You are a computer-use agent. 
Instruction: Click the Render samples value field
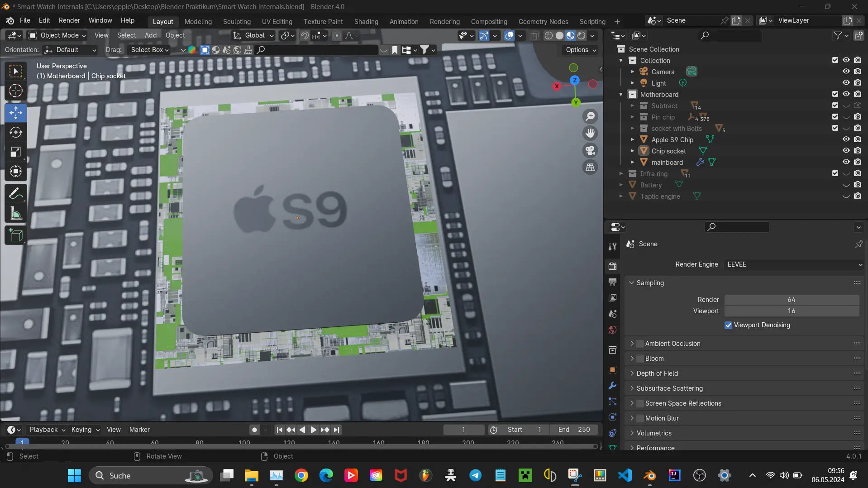(792, 300)
